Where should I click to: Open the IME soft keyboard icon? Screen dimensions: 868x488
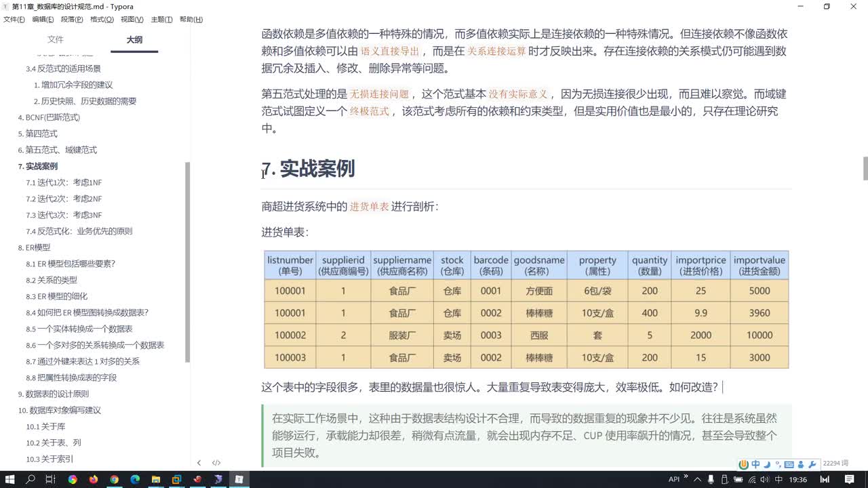coord(789,464)
